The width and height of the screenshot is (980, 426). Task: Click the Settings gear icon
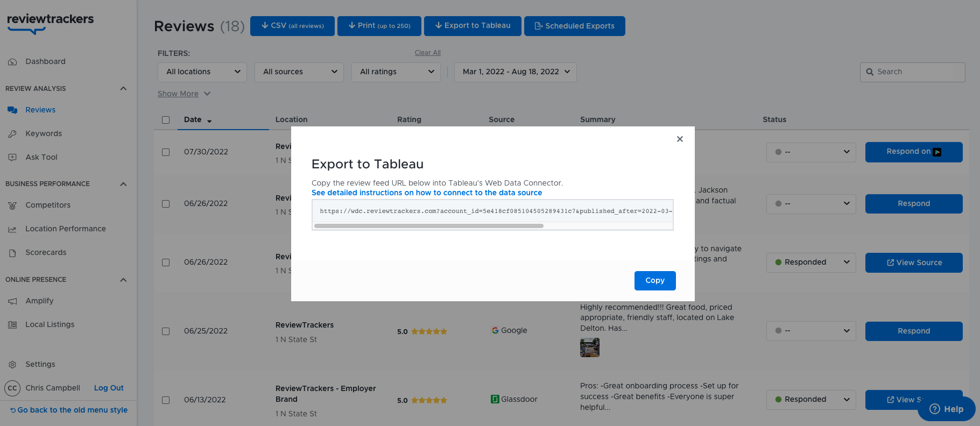(12, 365)
